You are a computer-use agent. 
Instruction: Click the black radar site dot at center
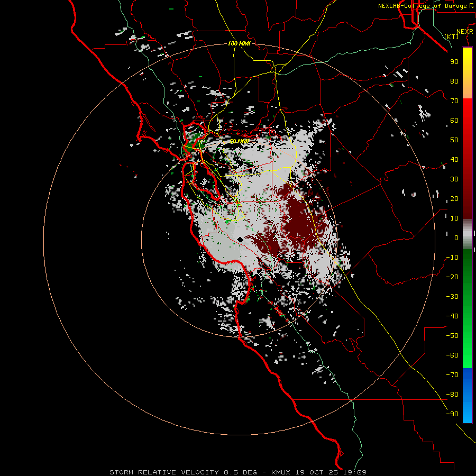pyautogui.click(x=240, y=240)
